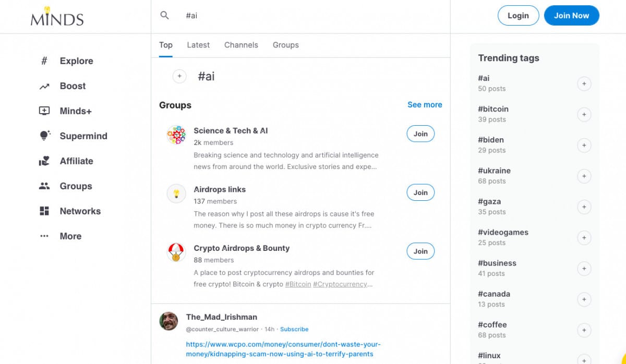Open Boost in the sidebar
Screen dimensions: 626x364
click(x=73, y=86)
